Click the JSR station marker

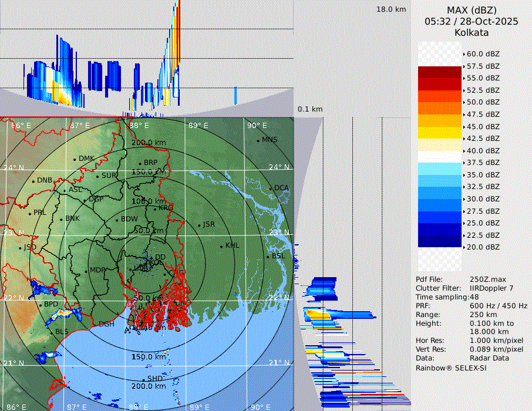coord(200,225)
